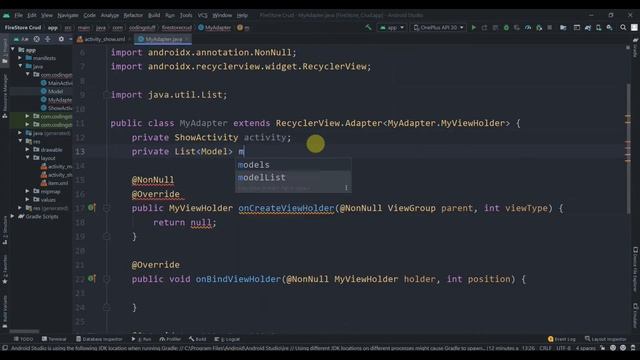Open the Build menu
Viewport: 640px width, 360px height.
154,15
